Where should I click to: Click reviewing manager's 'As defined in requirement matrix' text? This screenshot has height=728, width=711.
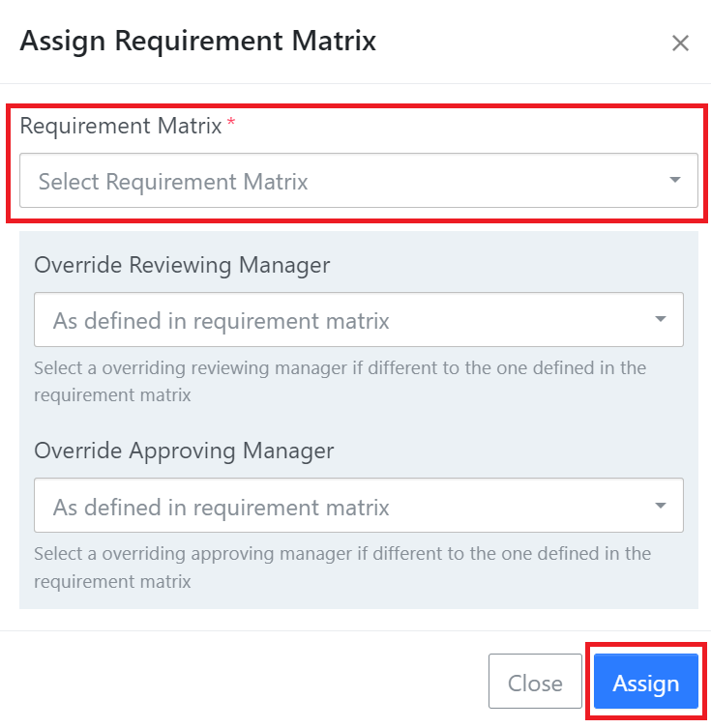pyautogui.click(x=222, y=321)
